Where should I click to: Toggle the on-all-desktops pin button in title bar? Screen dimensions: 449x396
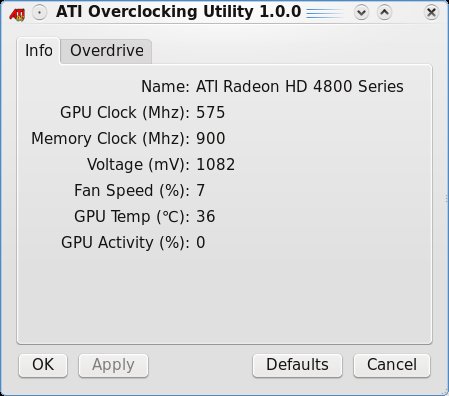pyautogui.click(x=40, y=13)
